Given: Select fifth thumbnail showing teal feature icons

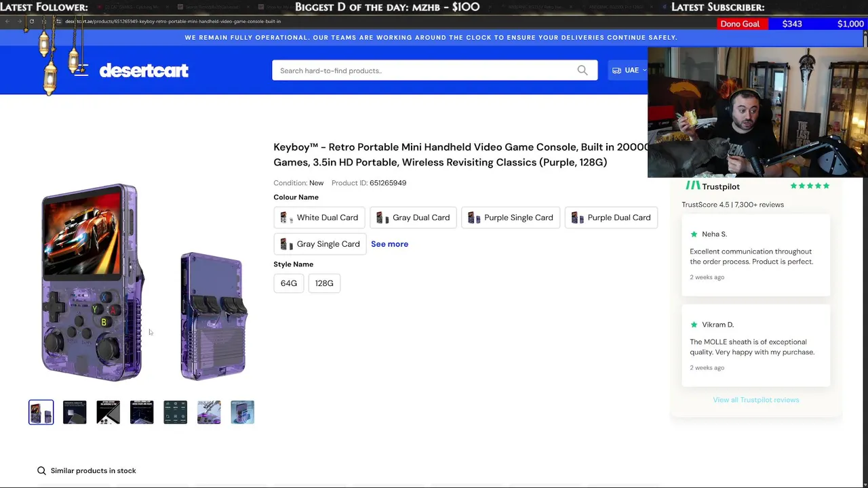Looking at the screenshot, I should pos(175,412).
